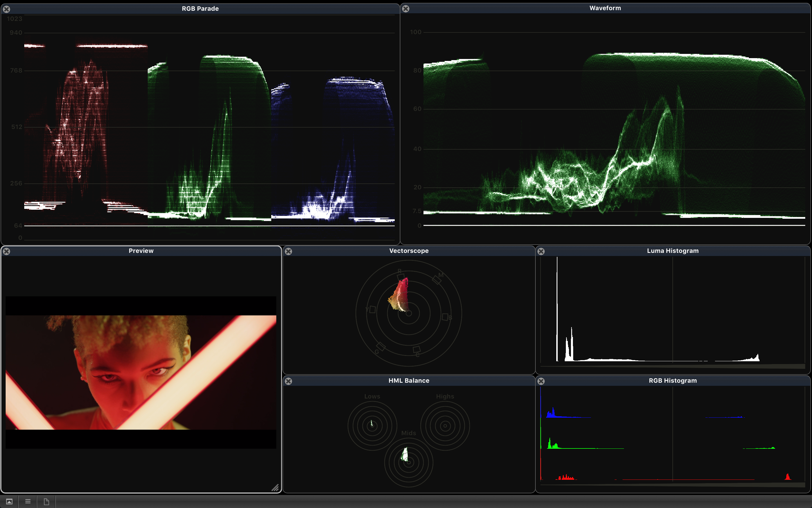This screenshot has width=812, height=508.
Task: Click the "768" scale value in RGB Parade
Action: point(16,70)
